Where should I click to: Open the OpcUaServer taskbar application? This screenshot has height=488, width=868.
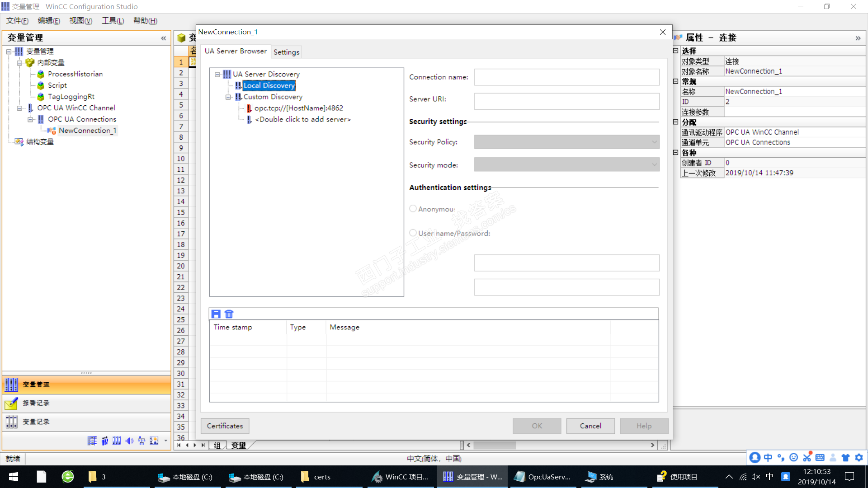pyautogui.click(x=543, y=477)
